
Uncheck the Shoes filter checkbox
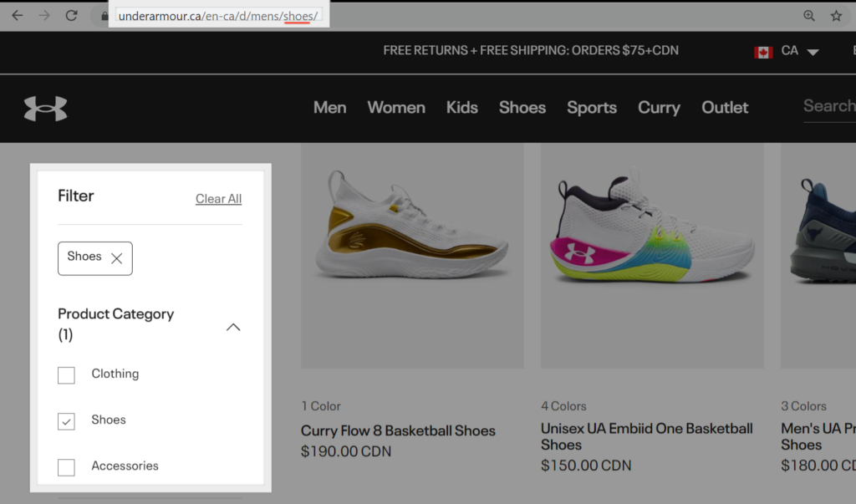(x=66, y=421)
